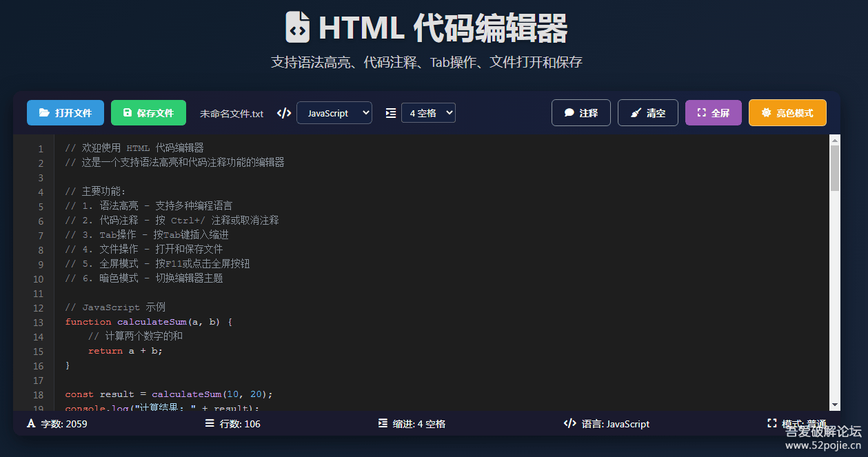Screen dimensions: 868x457
Task: Click the const result = calculateSum line
Action: tap(170, 394)
